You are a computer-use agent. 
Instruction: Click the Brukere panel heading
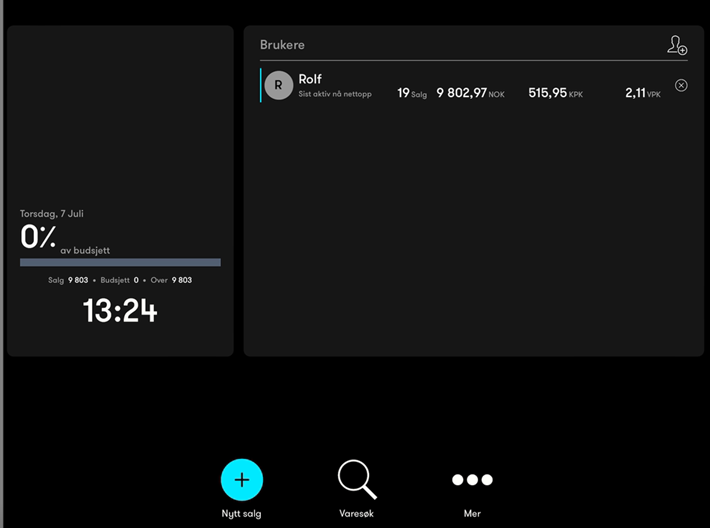click(x=282, y=45)
